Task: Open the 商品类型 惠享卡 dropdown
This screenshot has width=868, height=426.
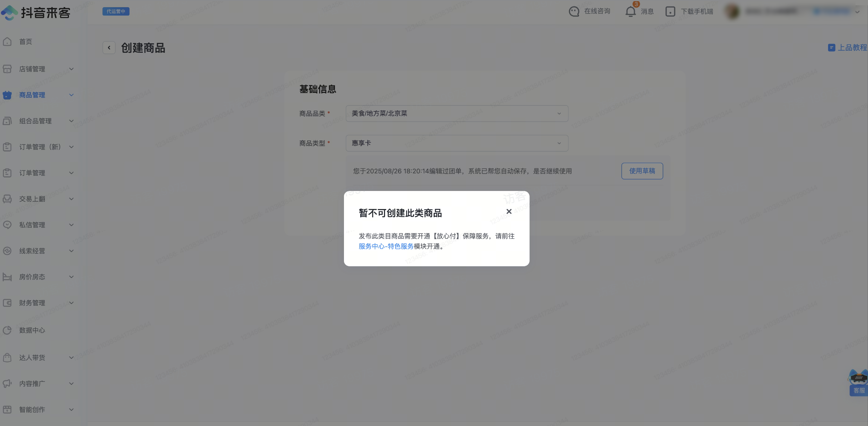Action: click(457, 143)
